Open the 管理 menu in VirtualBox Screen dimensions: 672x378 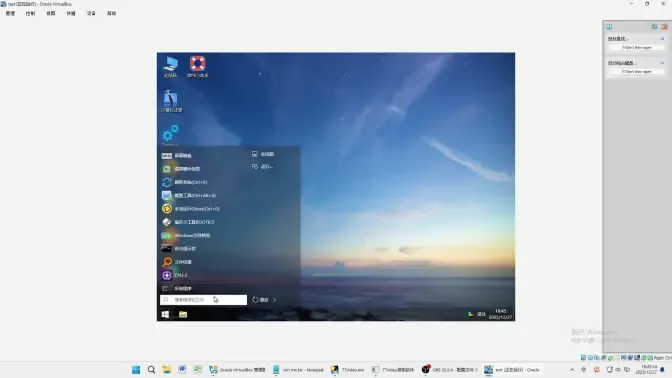pyautogui.click(x=10, y=13)
